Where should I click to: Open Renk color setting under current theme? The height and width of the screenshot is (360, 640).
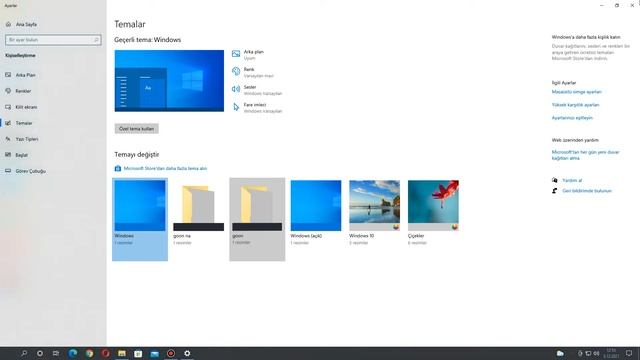pyautogui.click(x=258, y=73)
